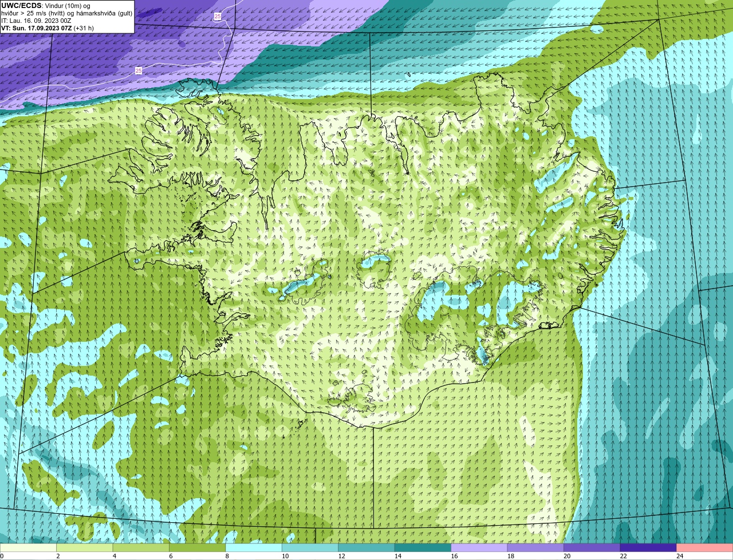Click the legend scale number 2
Image resolution: width=733 pixels, height=560 pixels.
[58, 556]
